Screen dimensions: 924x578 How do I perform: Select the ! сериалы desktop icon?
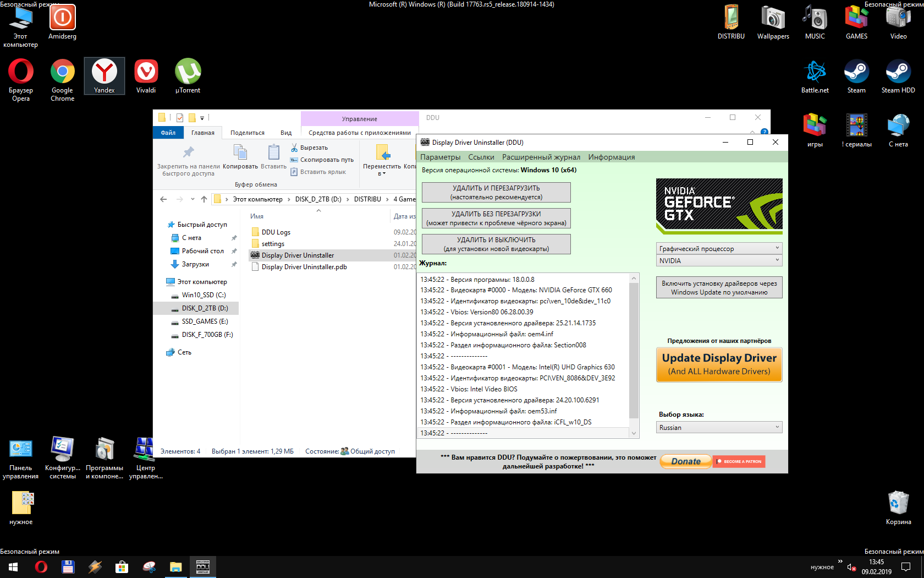[x=857, y=130]
